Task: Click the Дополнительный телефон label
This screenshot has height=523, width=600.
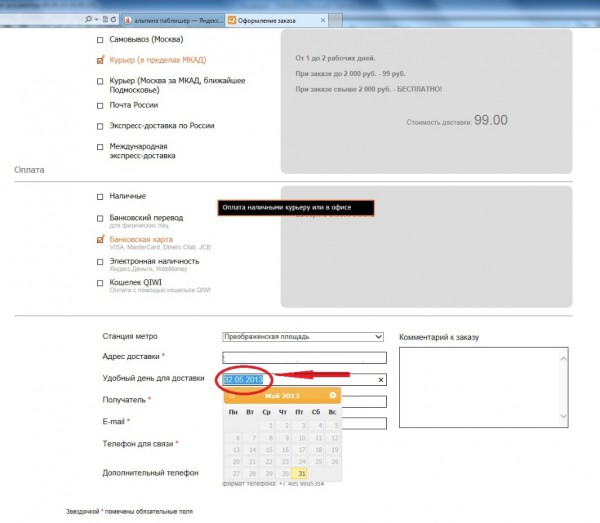Action: [150, 473]
